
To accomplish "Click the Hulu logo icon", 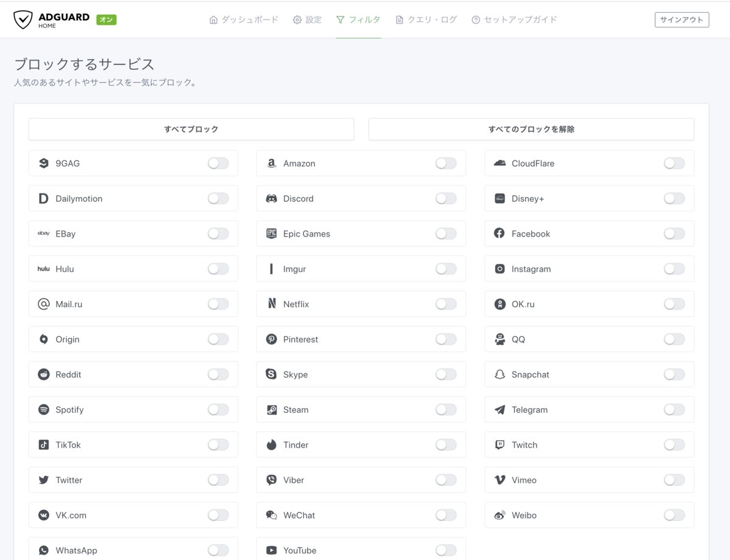I will click(44, 269).
